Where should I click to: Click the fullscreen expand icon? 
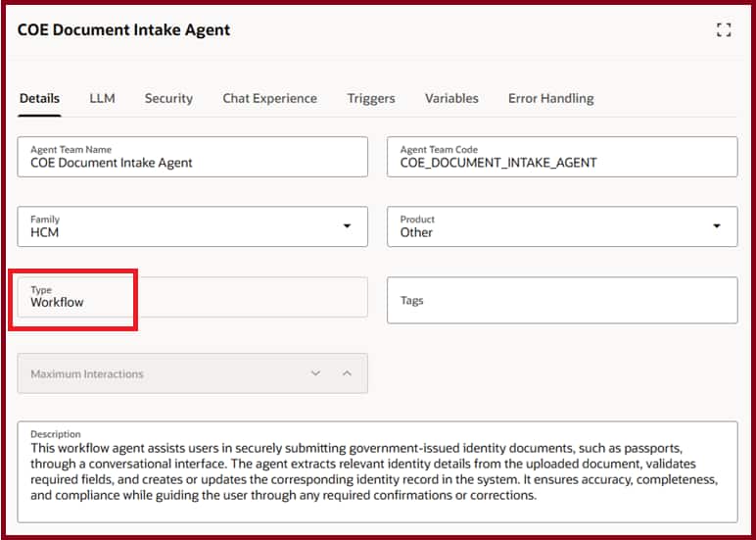(x=724, y=30)
